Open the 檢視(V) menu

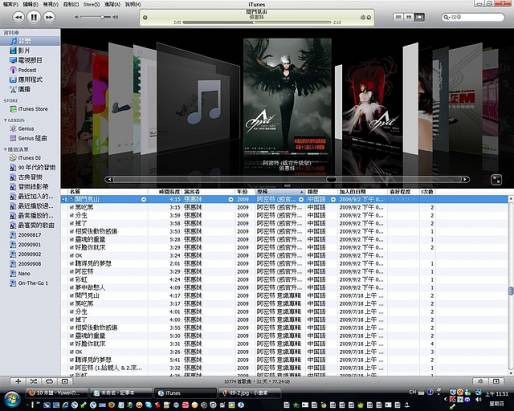51,4
